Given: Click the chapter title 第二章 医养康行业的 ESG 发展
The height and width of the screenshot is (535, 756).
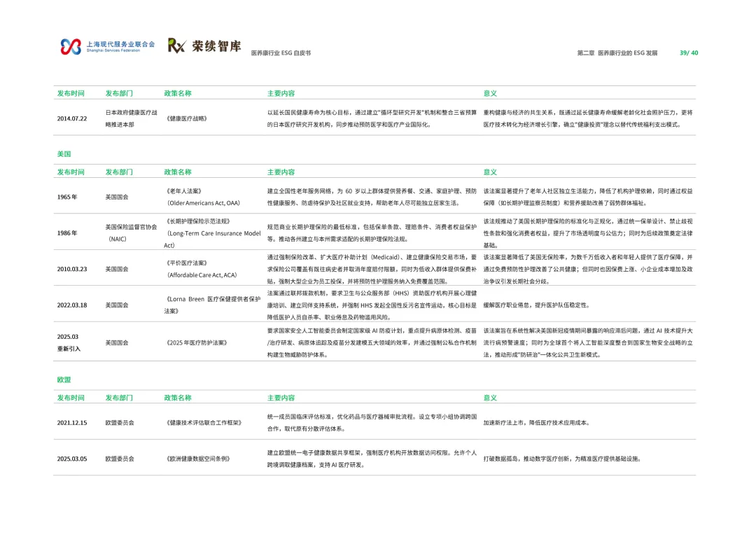Looking at the screenshot, I should click(617, 53).
